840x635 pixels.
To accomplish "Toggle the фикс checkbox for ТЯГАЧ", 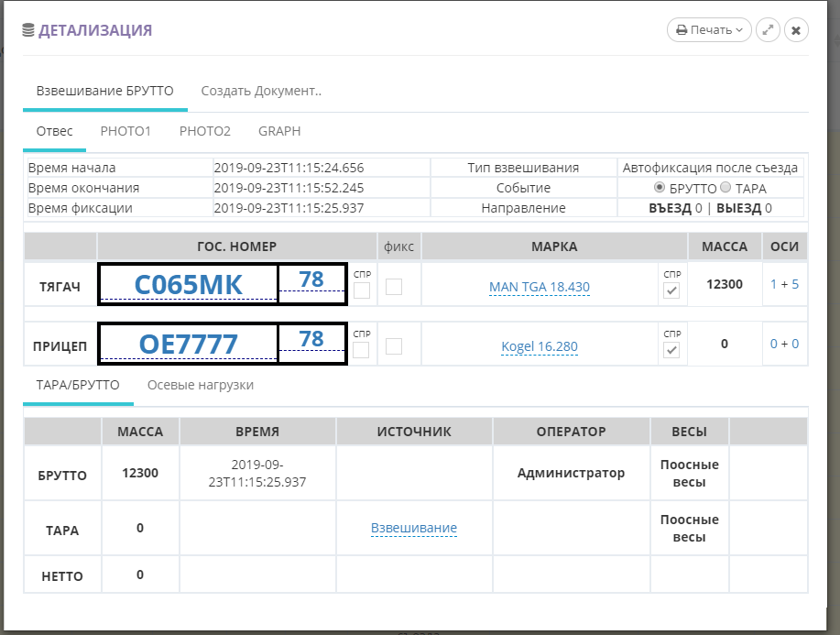I will (x=394, y=287).
